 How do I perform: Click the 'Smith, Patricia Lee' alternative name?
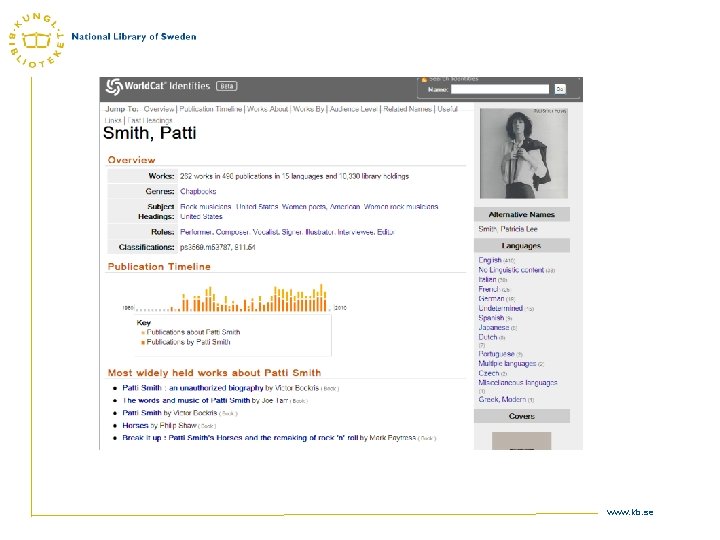pyautogui.click(x=508, y=229)
